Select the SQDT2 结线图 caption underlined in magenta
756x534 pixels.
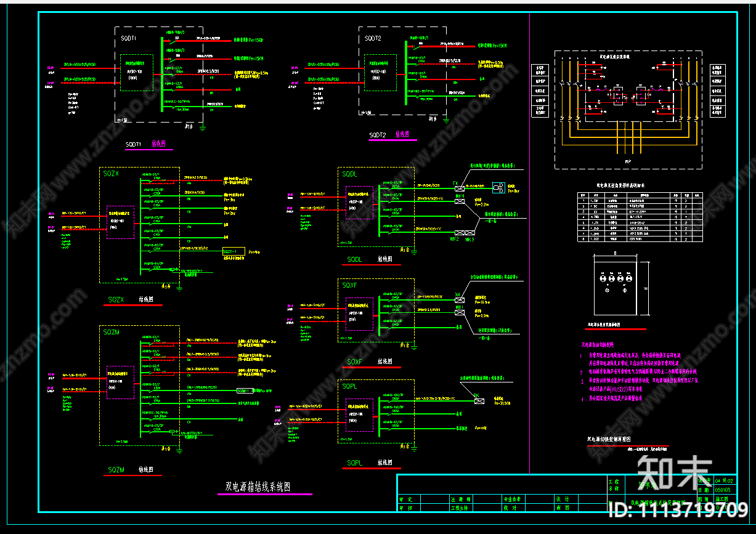(x=389, y=135)
